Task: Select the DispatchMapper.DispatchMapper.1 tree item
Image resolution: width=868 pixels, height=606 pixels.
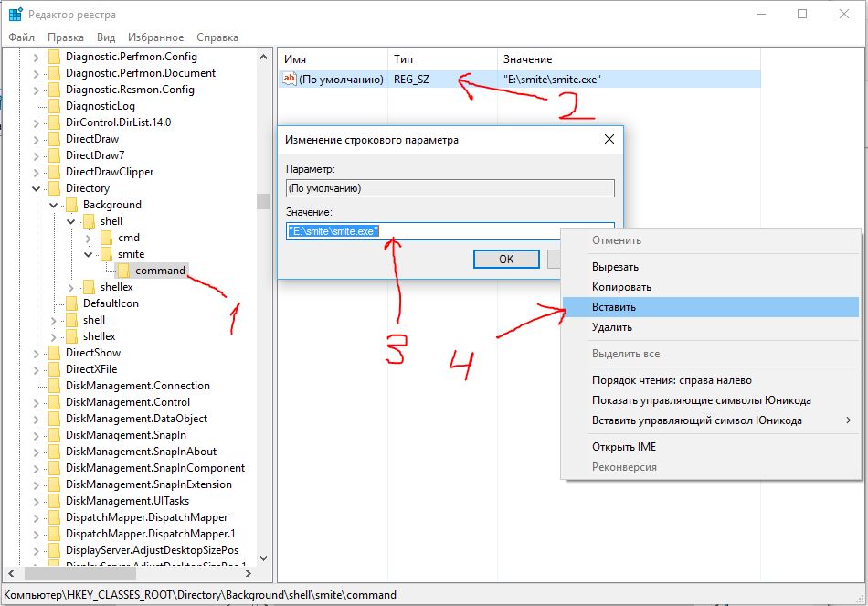Action: tap(150, 534)
